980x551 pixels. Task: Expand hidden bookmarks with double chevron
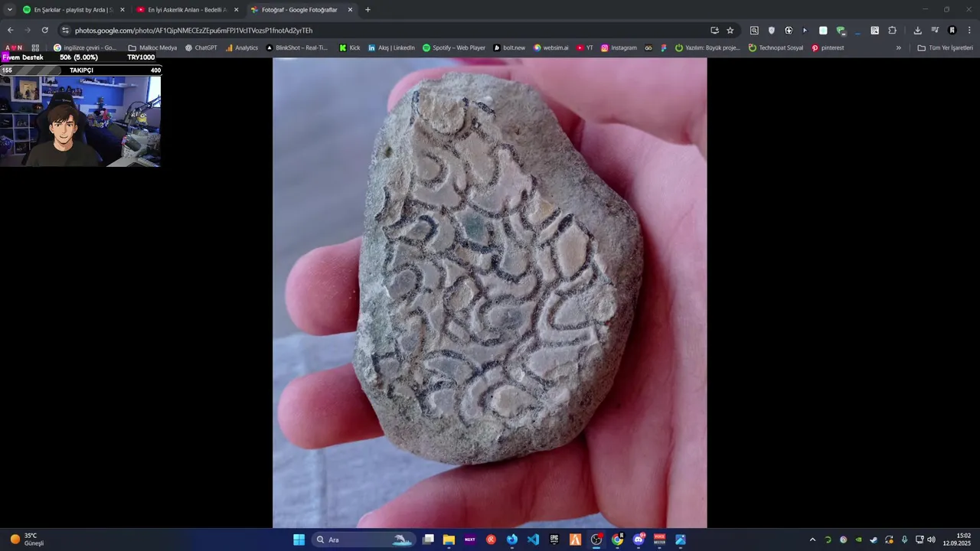click(x=899, y=47)
